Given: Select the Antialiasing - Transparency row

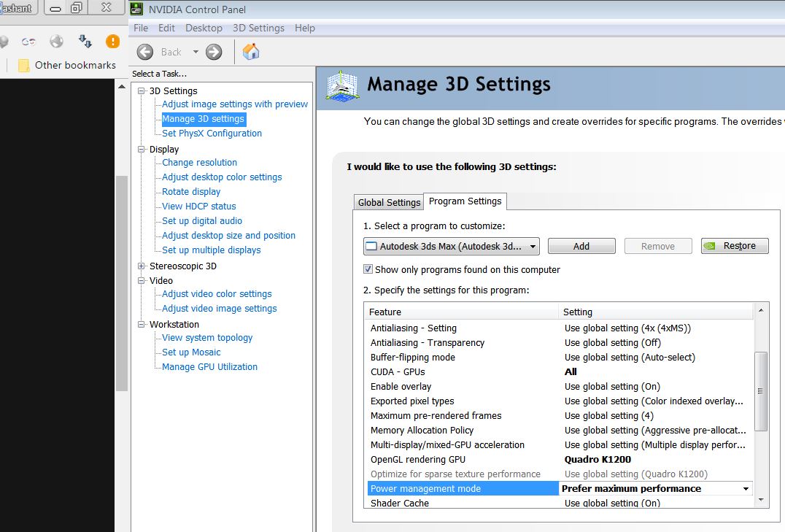Looking at the screenshot, I should click(x=560, y=343).
